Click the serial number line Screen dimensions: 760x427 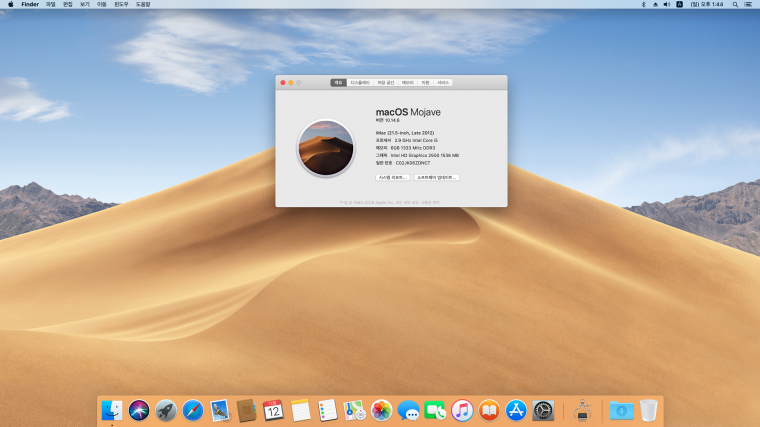tap(403, 163)
